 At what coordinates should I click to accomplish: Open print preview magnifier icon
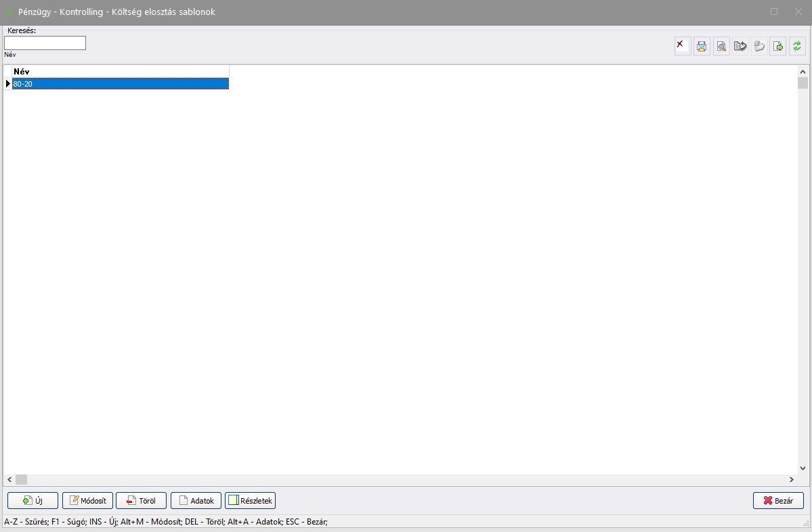pos(721,46)
